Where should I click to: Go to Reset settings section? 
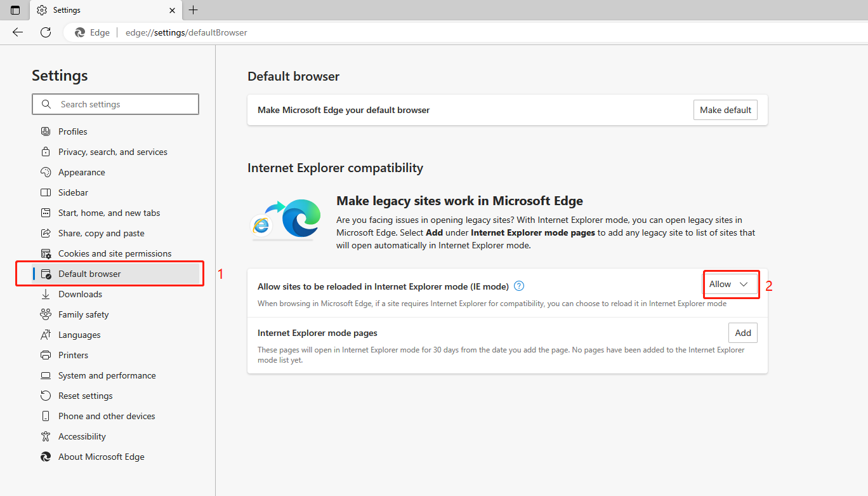[86, 396]
